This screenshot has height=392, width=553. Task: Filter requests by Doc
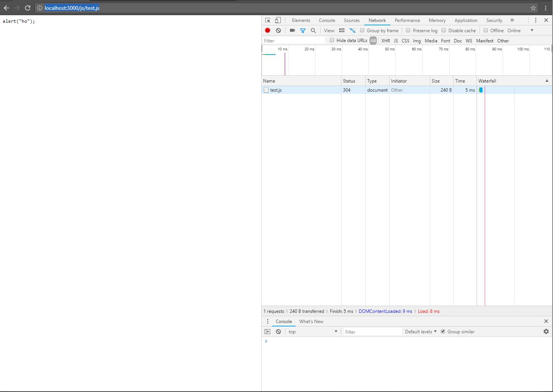(x=458, y=41)
